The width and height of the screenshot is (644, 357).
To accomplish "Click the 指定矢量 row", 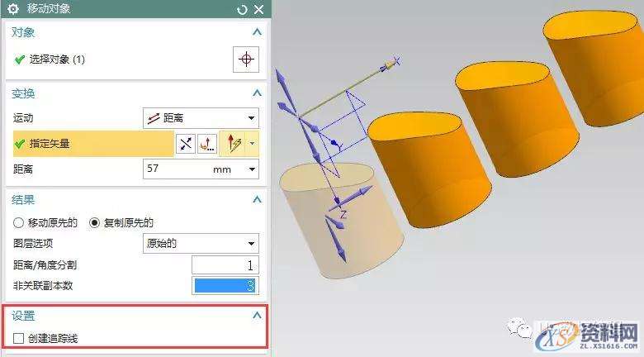I will [50, 144].
